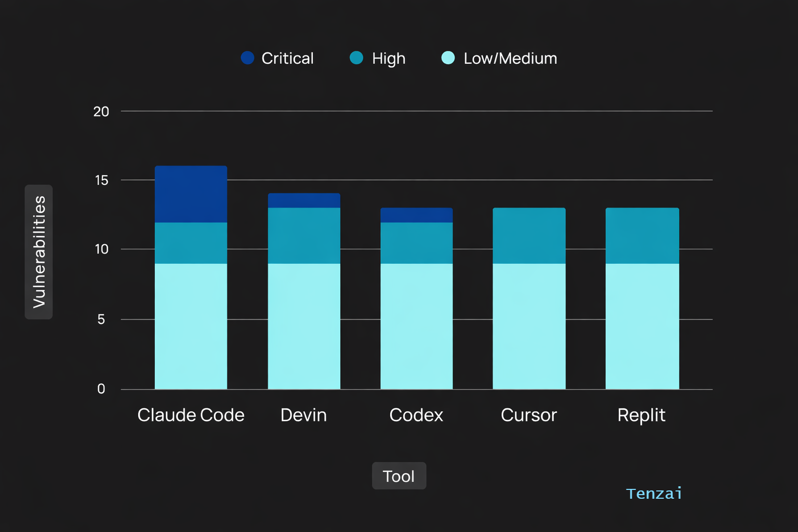Viewport: 798px width, 532px height.
Task: Click the Tool axis title button
Action: (399, 476)
